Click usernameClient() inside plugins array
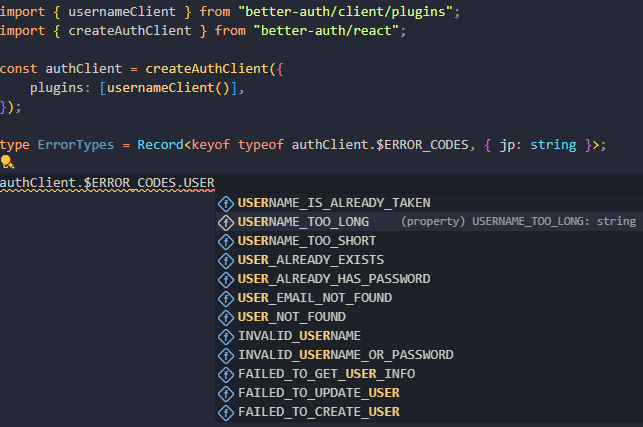The height and width of the screenshot is (427, 643). (168, 88)
